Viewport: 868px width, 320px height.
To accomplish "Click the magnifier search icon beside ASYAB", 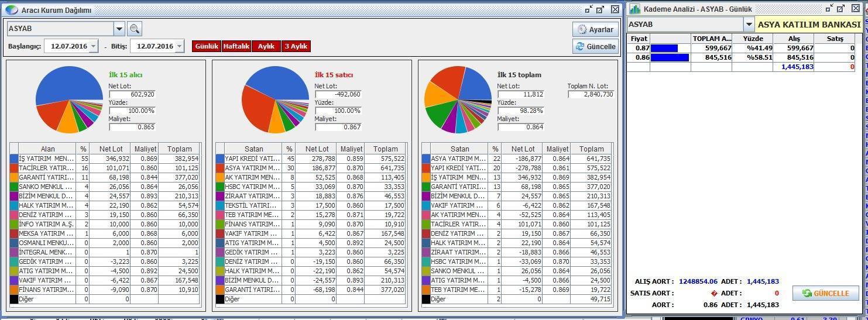I will click(135, 29).
